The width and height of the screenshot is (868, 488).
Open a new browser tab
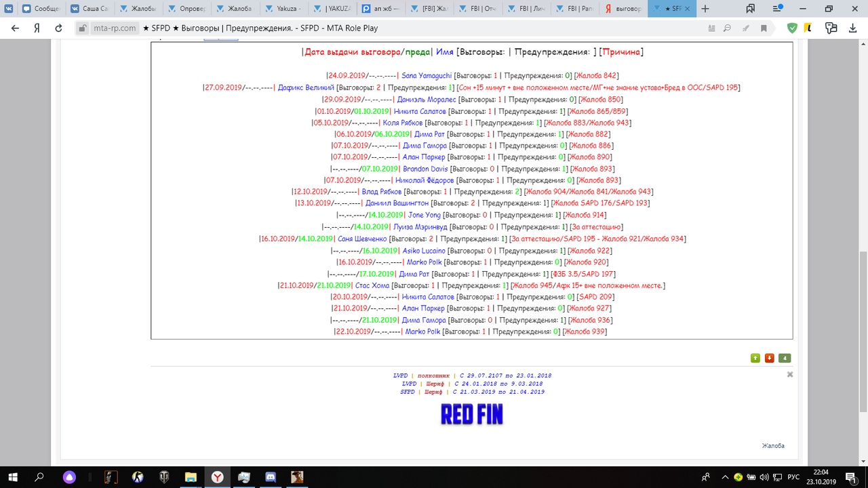(x=705, y=9)
